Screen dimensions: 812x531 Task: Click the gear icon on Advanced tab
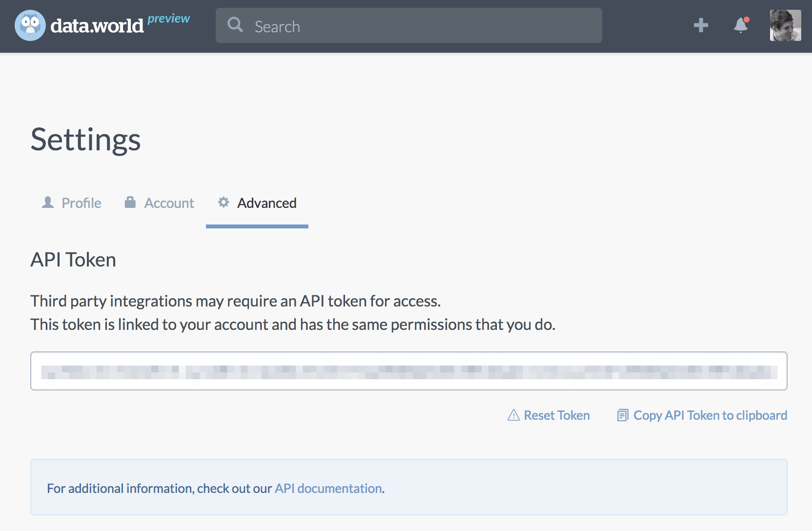[223, 203]
